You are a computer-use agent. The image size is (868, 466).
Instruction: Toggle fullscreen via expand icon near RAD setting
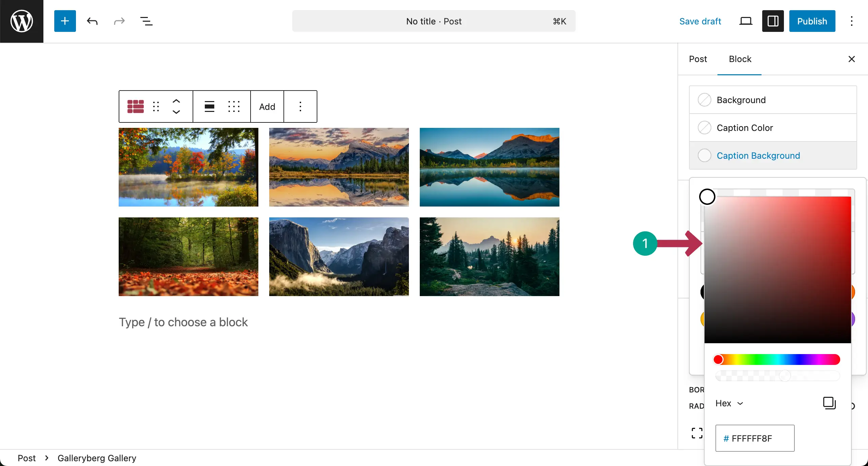696,433
